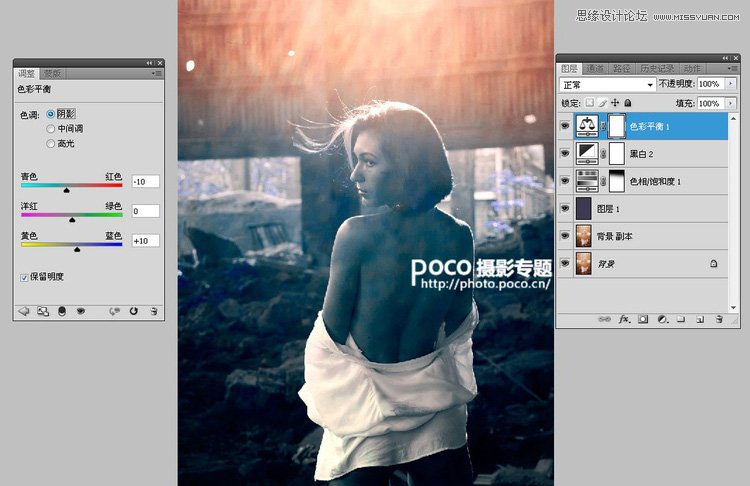750x486 pixels.
Task: Switch to the 通道 tab
Action: coord(595,69)
